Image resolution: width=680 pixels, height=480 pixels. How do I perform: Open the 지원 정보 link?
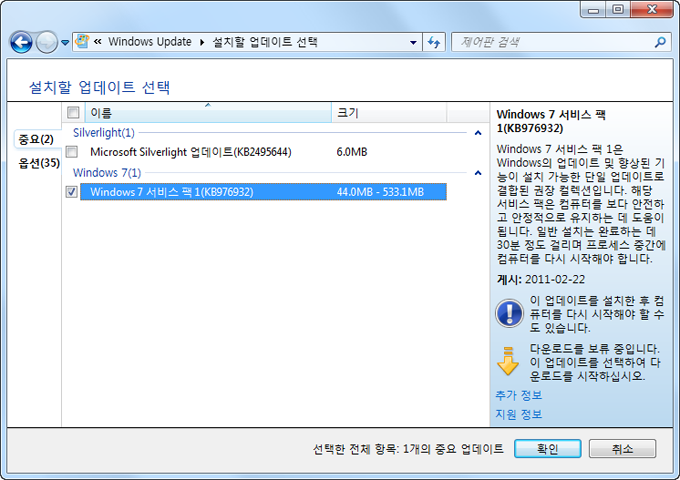pos(519,414)
